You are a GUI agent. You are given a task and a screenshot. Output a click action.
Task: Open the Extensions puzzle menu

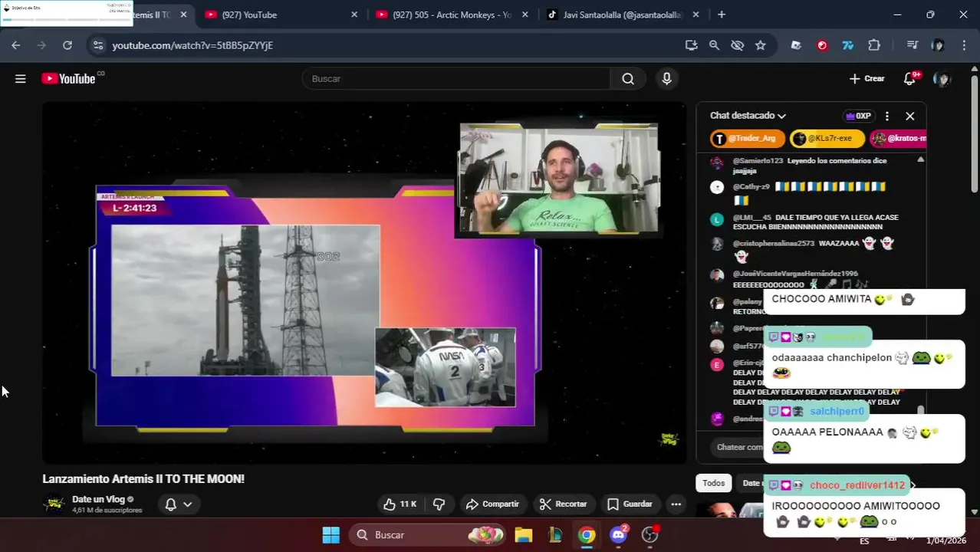point(874,45)
